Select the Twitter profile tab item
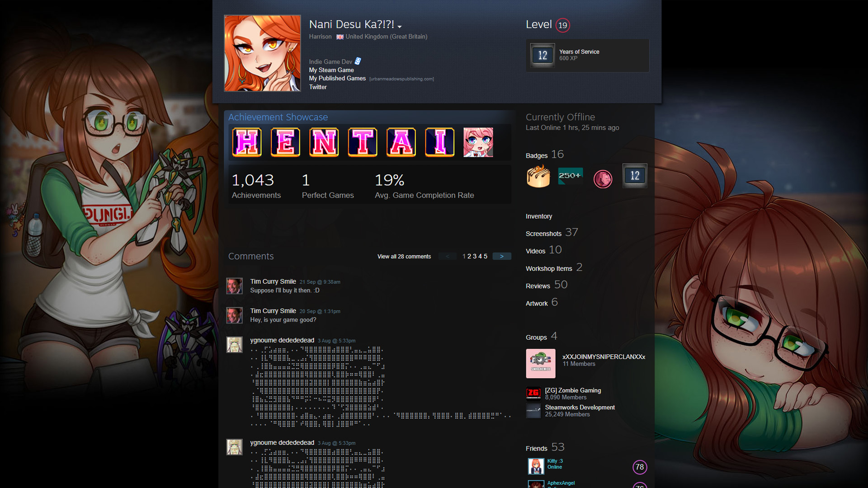This screenshot has width=868, height=488. coord(318,86)
